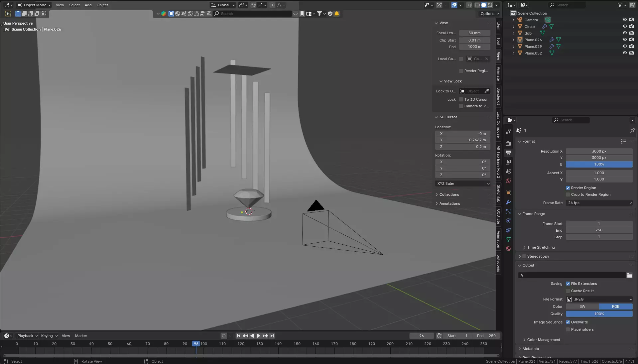This screenshot has height=364, width=638.
Task: Switch to wireframe viewport shading
Action: (x=477, y=5)
